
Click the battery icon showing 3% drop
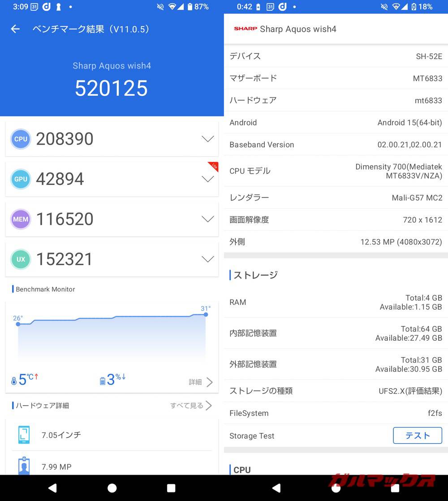pyautogui.click(x=102, y=379)
